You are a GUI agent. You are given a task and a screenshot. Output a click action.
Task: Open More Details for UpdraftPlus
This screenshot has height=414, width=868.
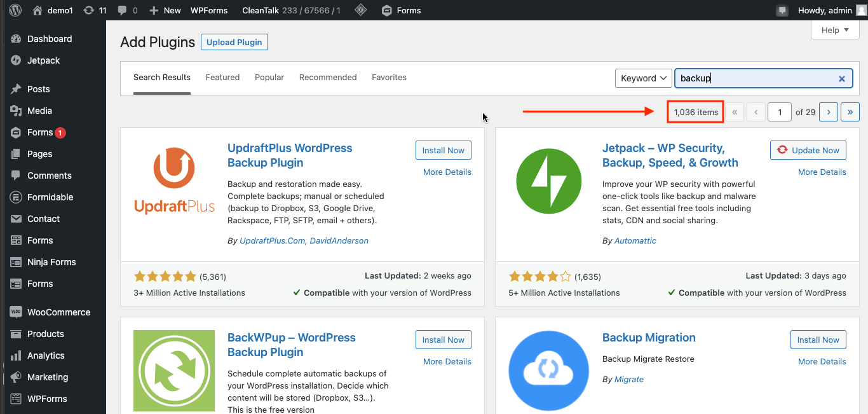[447, 172]
